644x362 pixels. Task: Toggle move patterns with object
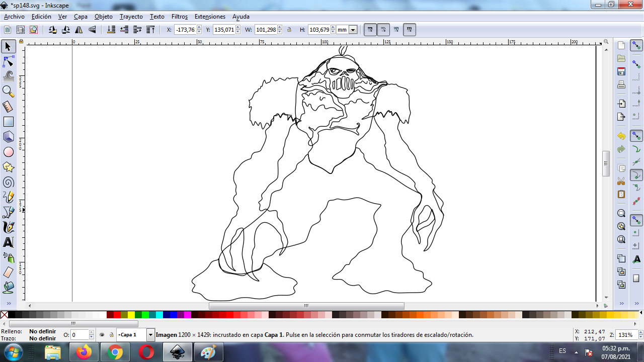(410, 30)
